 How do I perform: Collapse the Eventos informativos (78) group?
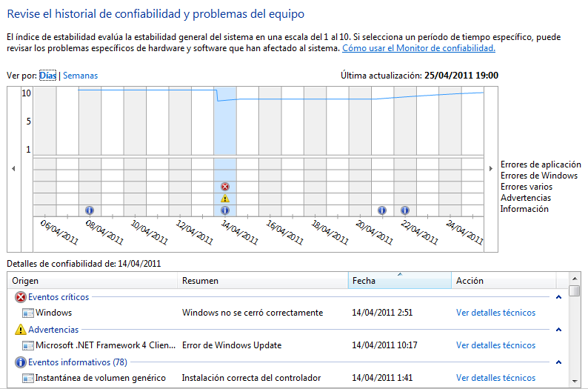[x=558, y=362]
